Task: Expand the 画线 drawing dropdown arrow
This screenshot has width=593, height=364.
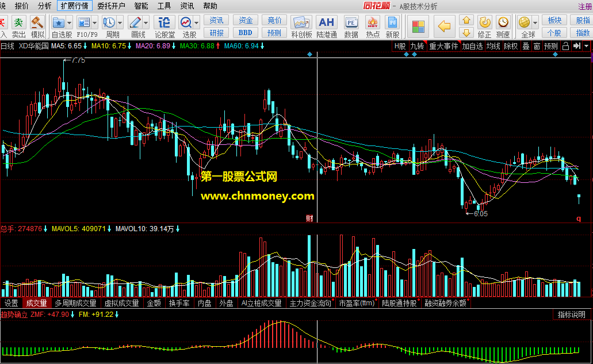Action: point(146,23)
